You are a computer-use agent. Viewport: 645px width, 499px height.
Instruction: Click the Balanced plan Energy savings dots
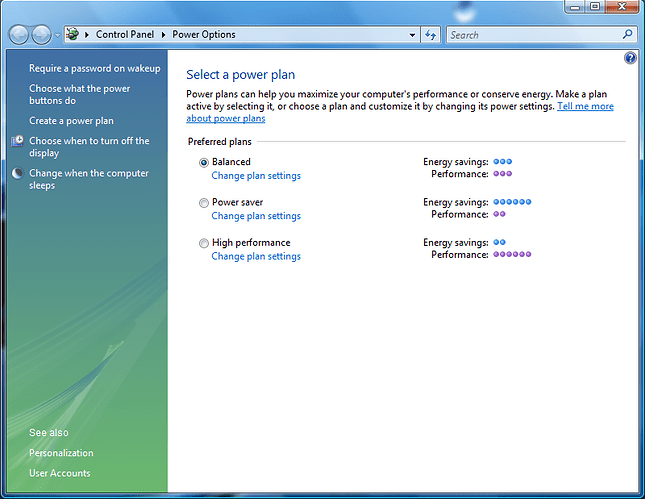point(502,161)
